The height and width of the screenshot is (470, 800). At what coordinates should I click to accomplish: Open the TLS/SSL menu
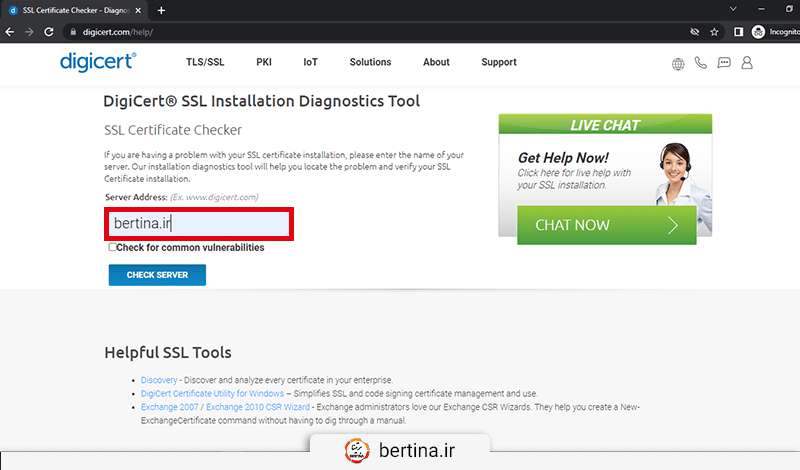click(x=205, y=62)
